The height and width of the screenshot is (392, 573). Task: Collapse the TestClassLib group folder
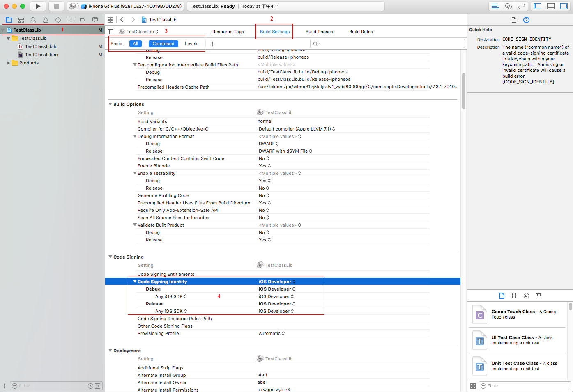(8, 38)
